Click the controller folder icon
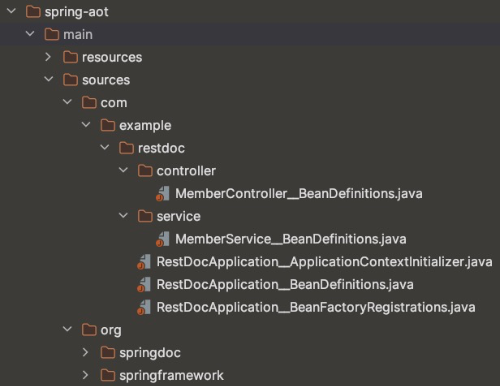 [145, 171]
